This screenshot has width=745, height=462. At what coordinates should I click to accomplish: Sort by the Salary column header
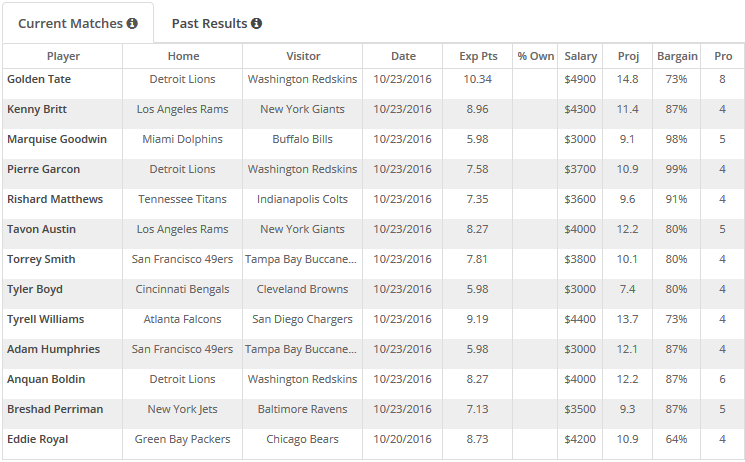581,56
